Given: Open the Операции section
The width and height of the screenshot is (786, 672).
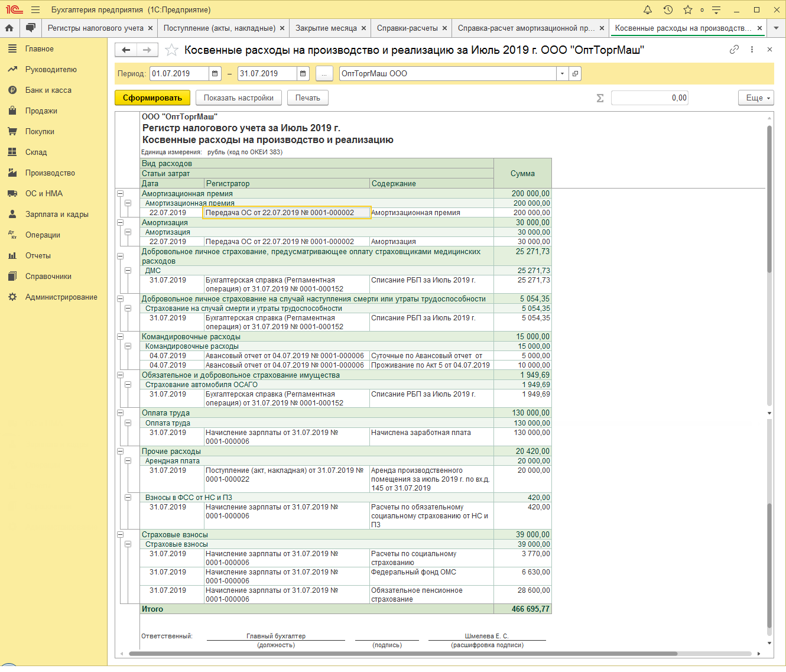Looking at the screenshot, I should [43, 235].
